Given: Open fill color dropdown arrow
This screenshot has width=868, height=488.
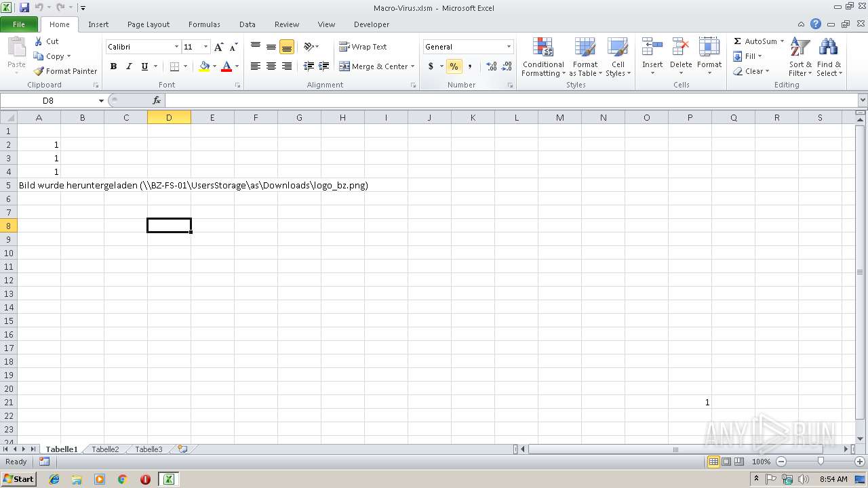Looking at the screenshot, I should [214, 66].
